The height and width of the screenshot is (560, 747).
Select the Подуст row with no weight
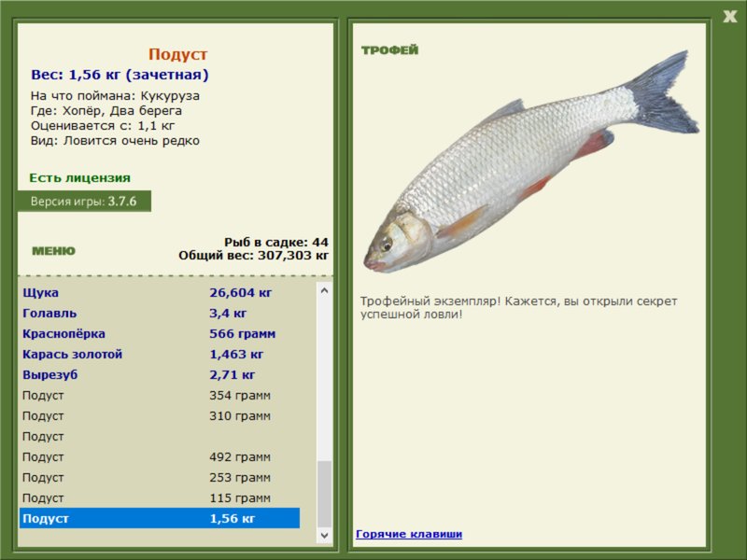tap(160, 436)
